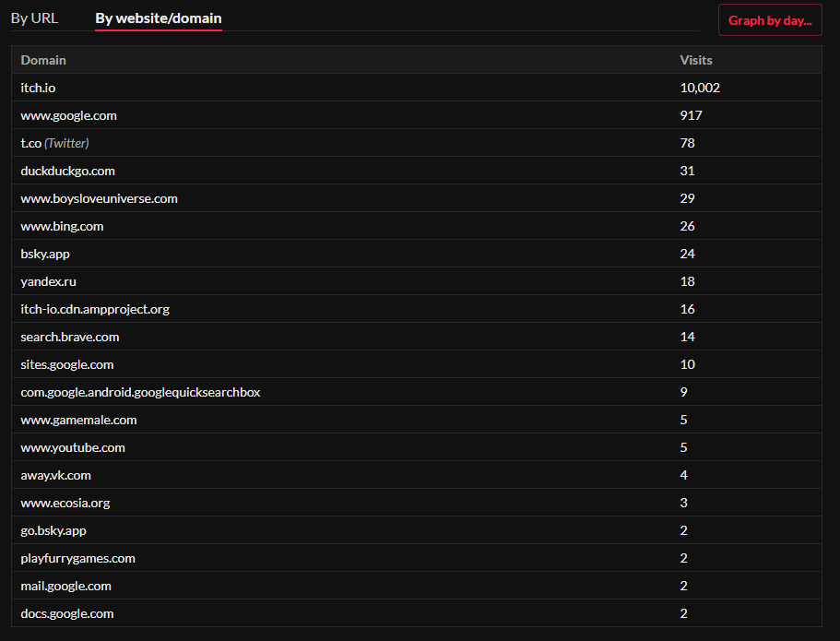The width and height of the screenshot is (840, 641).
Task: Click the playfurrygames.com domain row
Action: tap(77, 558)
